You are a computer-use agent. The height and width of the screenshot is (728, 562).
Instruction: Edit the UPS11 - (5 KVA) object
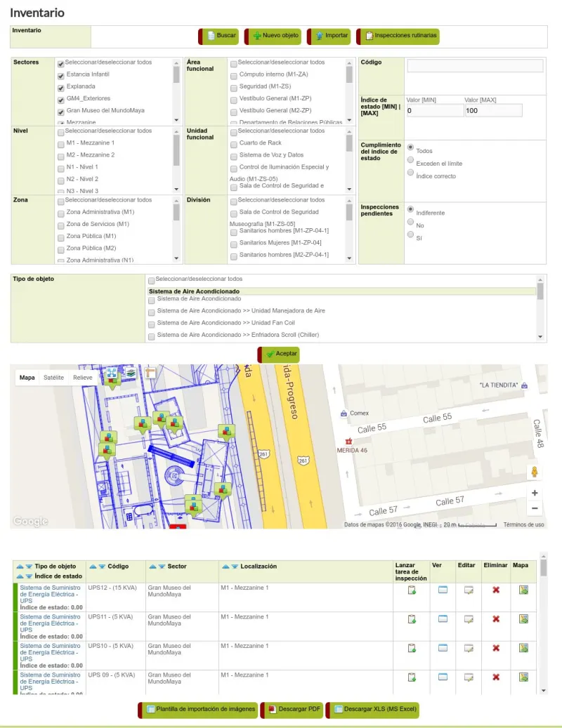pos(469,619)
